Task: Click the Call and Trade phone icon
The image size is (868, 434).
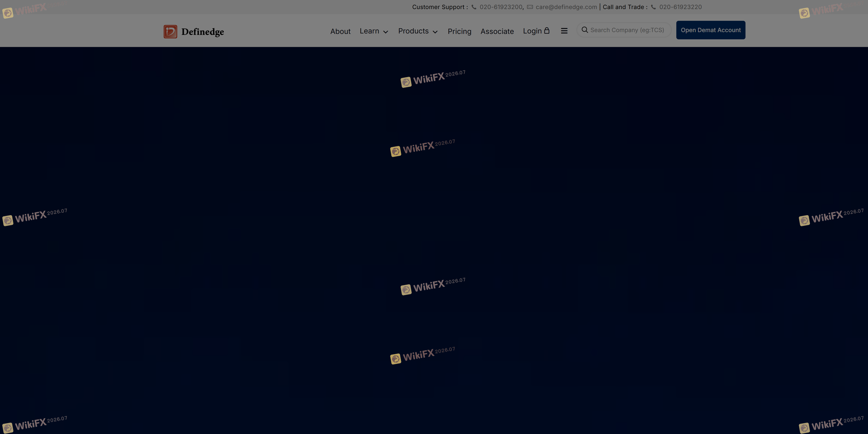Action: point(653,7)
